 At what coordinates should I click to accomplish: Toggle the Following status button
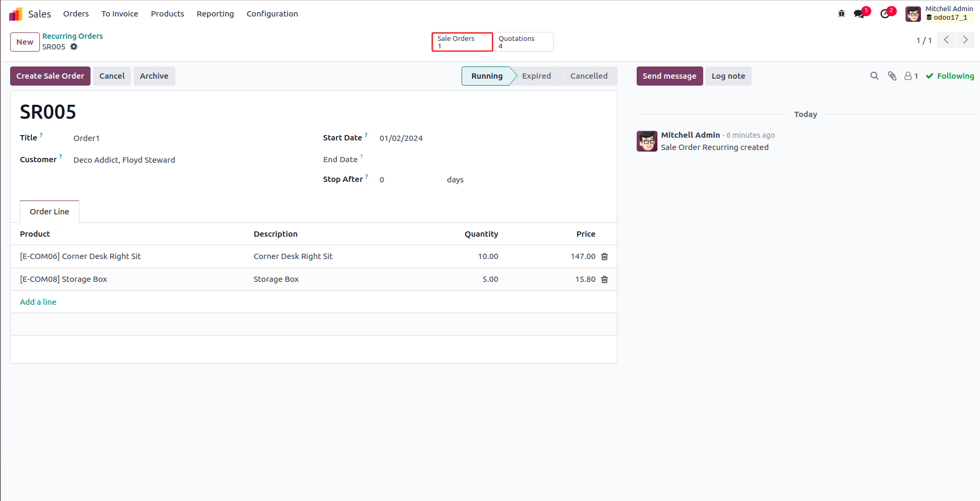pos(950,76)
